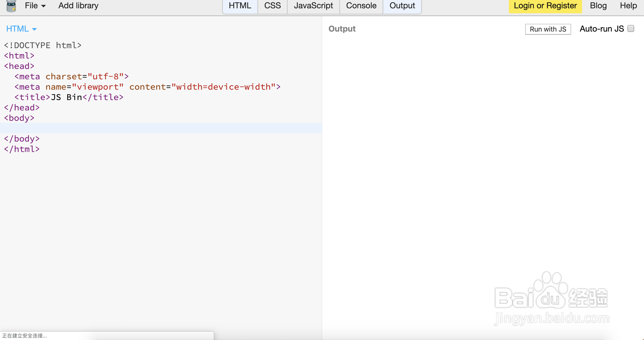The width and height of the screenshot is (644, 340).
Task: Click the JS Bin robot logo
Action: pyautogui.click(x=11, y=6)
